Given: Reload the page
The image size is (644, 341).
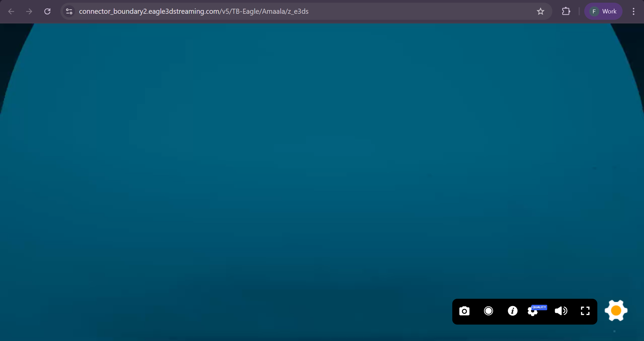Looking at the screenshot, I should 47,11.
